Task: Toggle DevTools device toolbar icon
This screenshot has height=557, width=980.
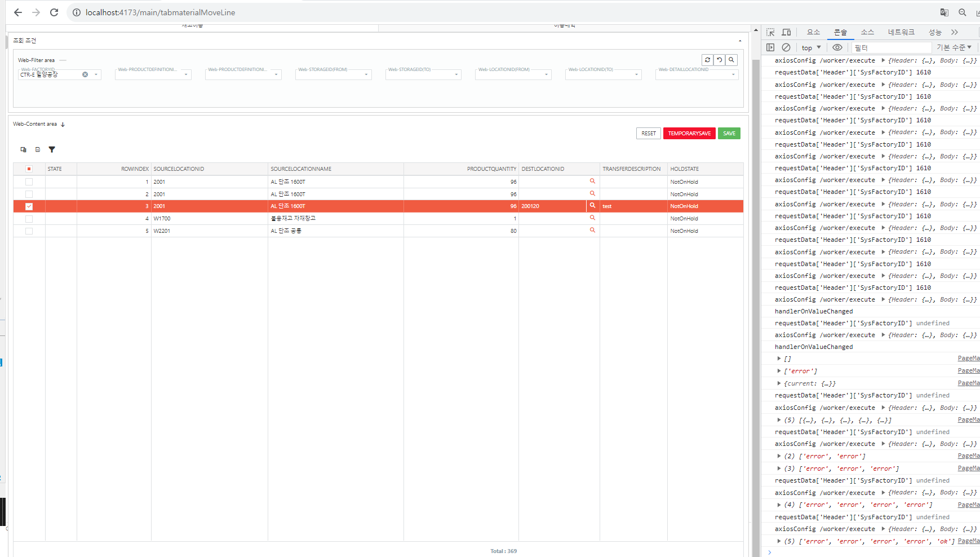Action: (x=786, y=32)
